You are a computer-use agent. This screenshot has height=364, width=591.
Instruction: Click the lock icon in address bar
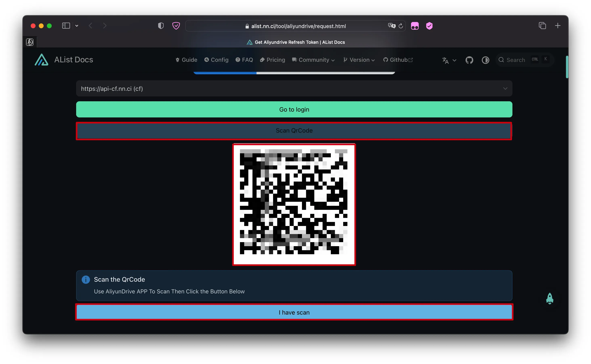(247, 26)
